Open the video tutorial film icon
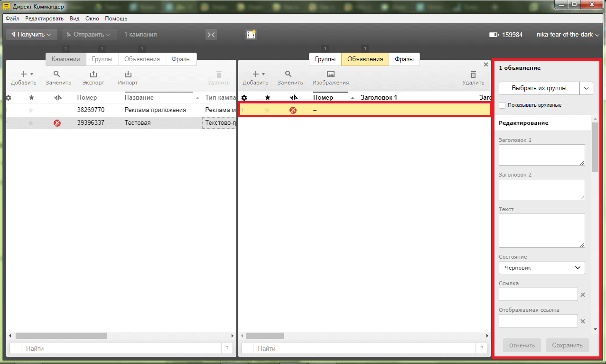This screenshot has height=364, width=606. (251, 35)
